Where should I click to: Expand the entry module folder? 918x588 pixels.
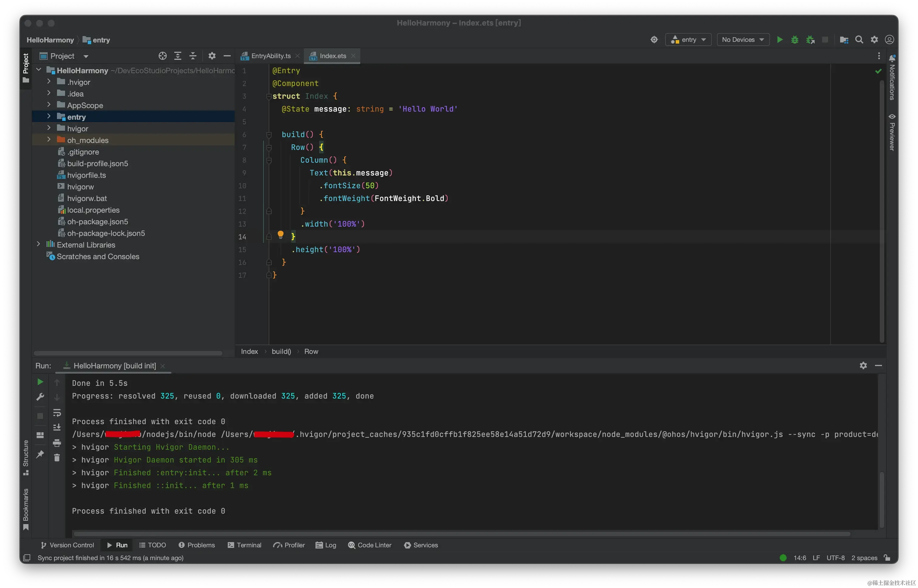49,117
